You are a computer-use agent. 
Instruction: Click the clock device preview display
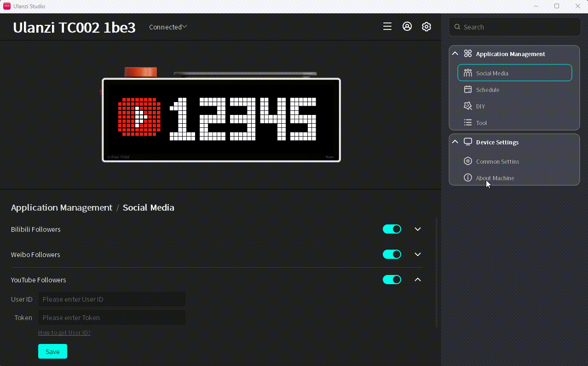click(221, 120)
